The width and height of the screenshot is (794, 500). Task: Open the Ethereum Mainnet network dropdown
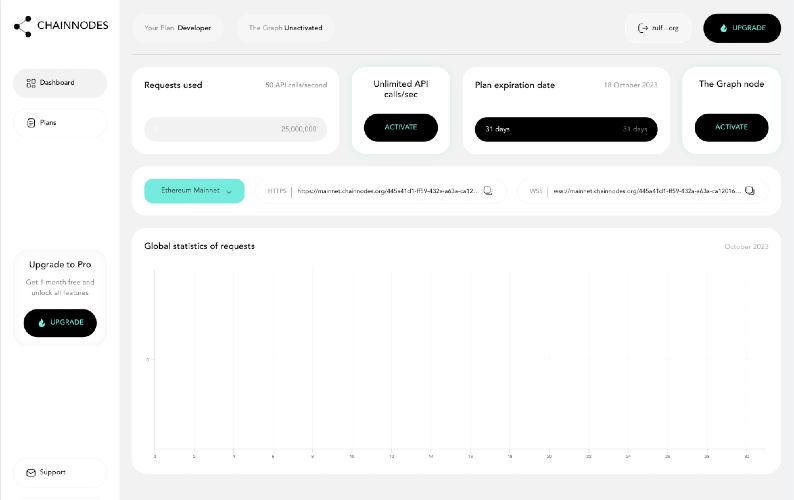click(194, 191)
